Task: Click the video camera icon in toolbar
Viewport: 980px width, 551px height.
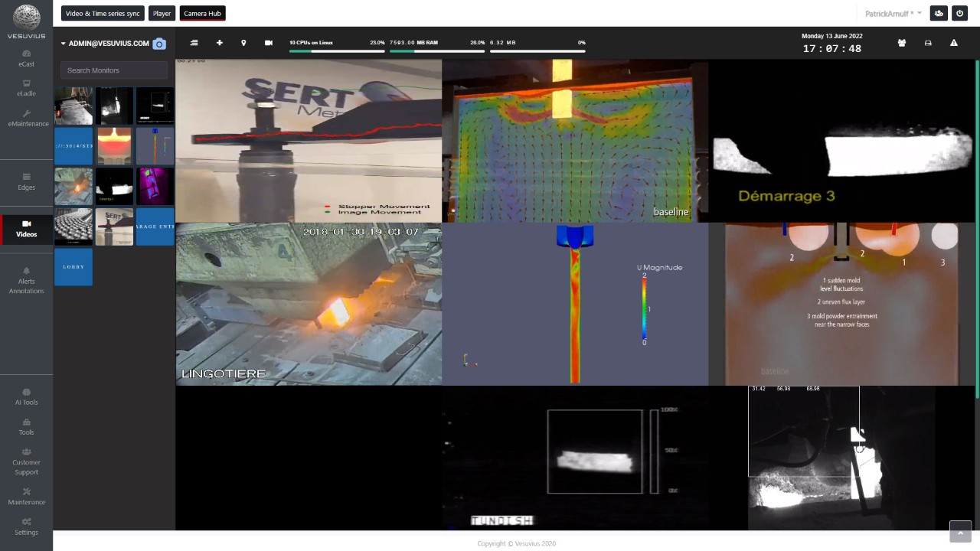Action: (269, 43)
